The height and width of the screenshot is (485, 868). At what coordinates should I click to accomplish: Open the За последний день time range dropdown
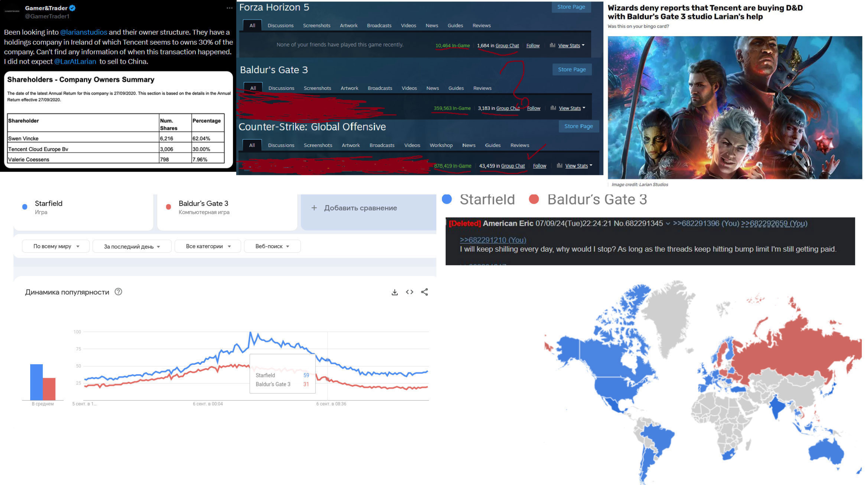click(132, 246)
